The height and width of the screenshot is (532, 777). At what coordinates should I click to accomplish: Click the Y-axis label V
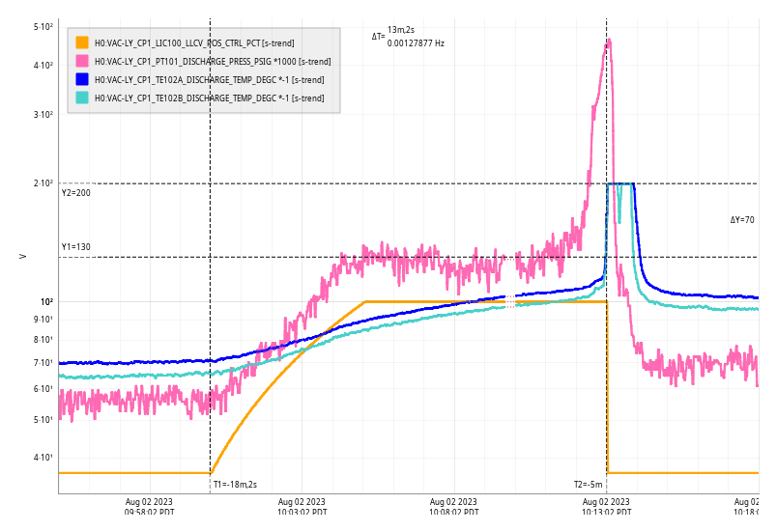point(22,256)
